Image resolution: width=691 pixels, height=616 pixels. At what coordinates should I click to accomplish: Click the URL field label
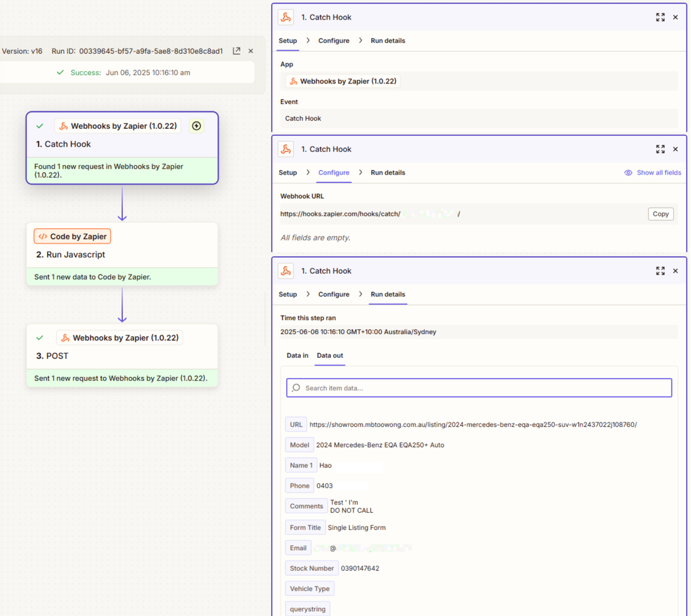point(296,425)
